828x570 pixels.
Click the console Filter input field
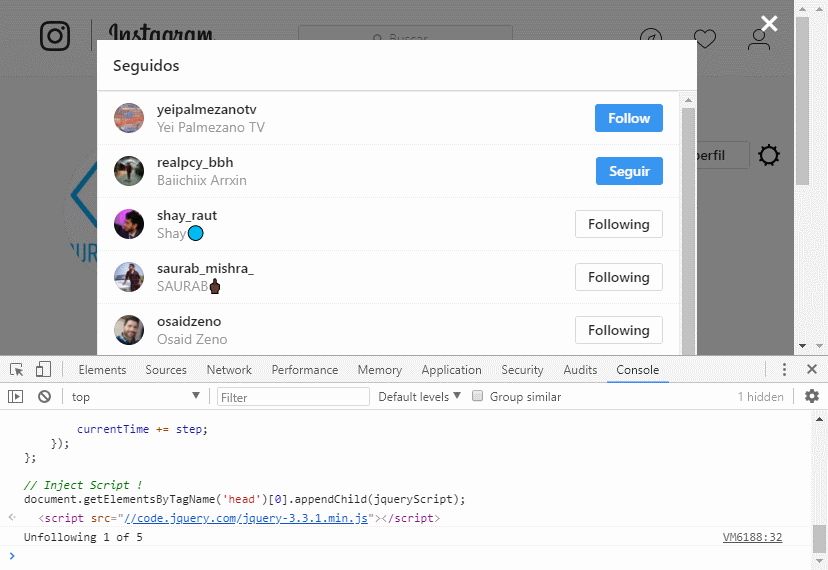point(294,397)
